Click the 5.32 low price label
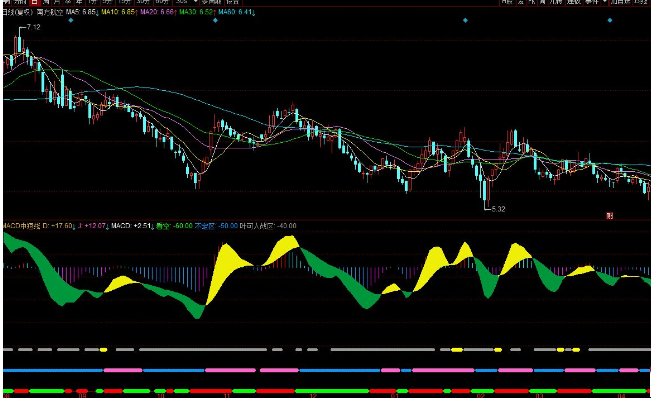651x398 pixels. click(x=499, y=209)
